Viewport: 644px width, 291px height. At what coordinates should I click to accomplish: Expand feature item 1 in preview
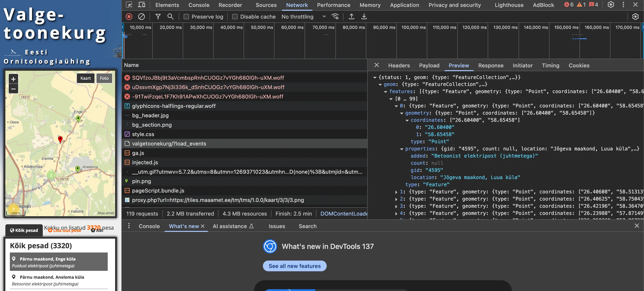coord(396,192)
